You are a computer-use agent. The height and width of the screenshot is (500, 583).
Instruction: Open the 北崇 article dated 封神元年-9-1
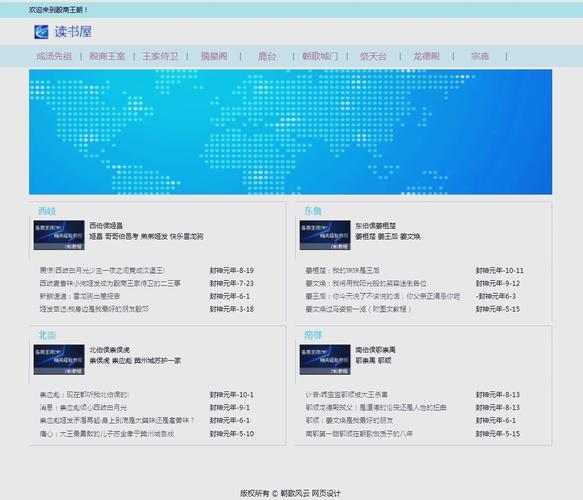click(x=83, y=407)
